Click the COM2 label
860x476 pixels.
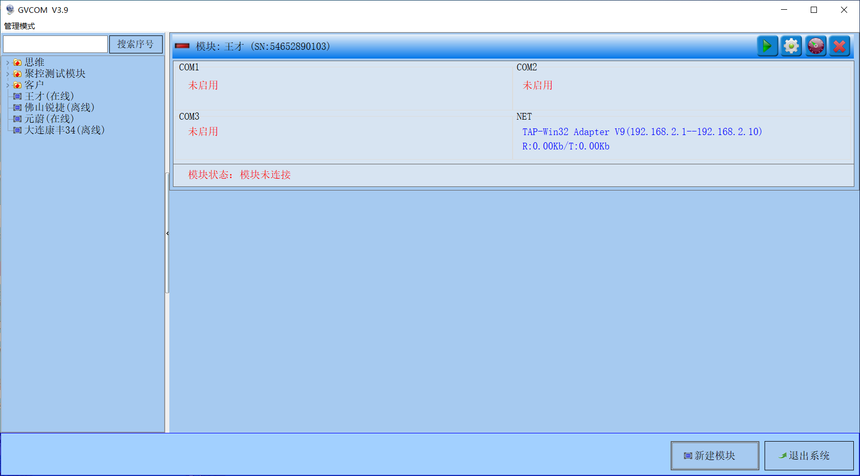(527, 67)
